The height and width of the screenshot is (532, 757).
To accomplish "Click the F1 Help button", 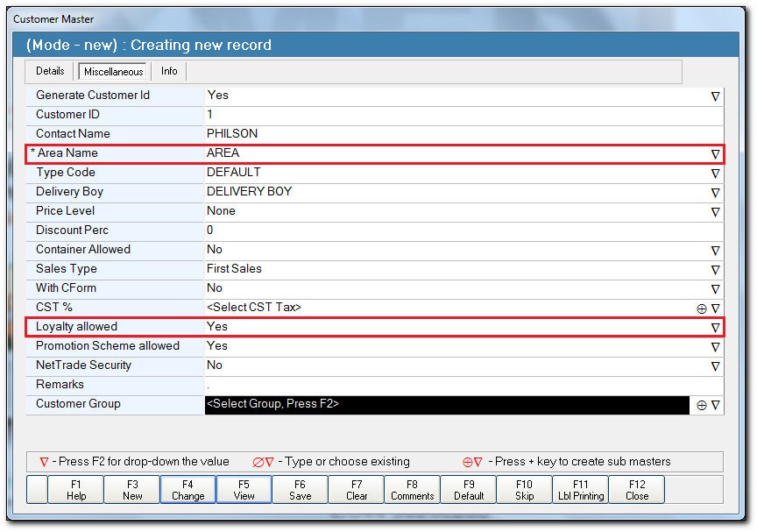I will [76, 490].
